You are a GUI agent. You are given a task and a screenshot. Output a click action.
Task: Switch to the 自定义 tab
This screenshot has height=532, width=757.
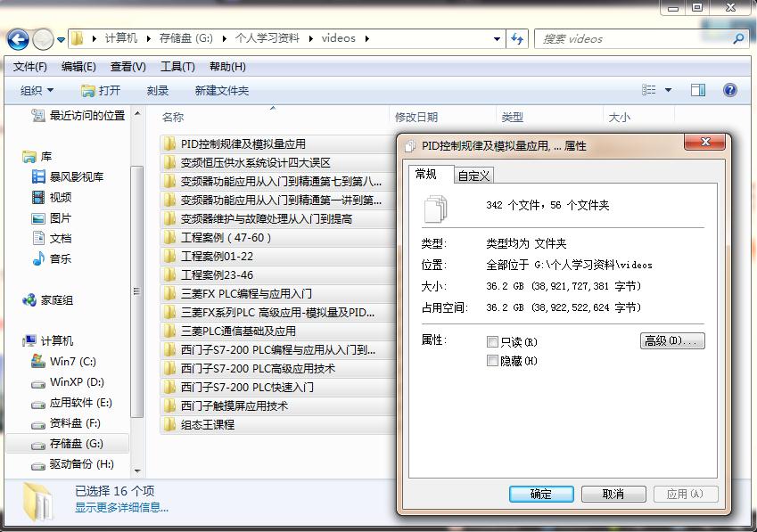[473, 176]
